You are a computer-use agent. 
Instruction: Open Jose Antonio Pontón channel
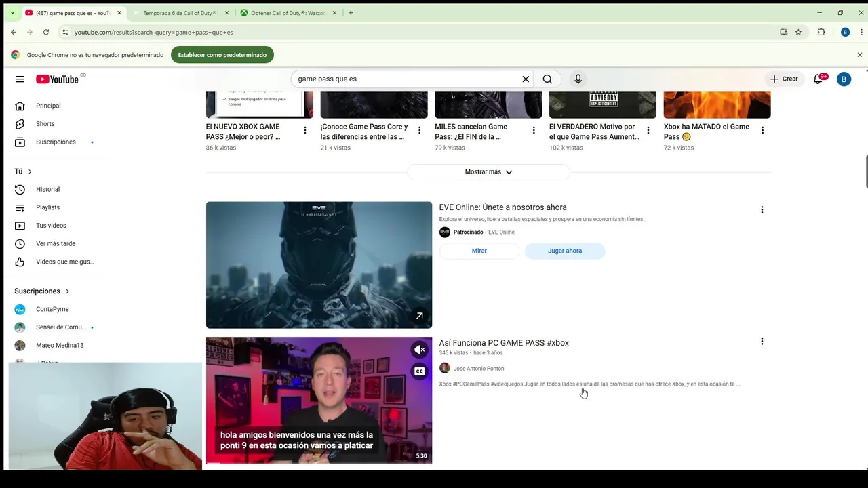point(479,369)
